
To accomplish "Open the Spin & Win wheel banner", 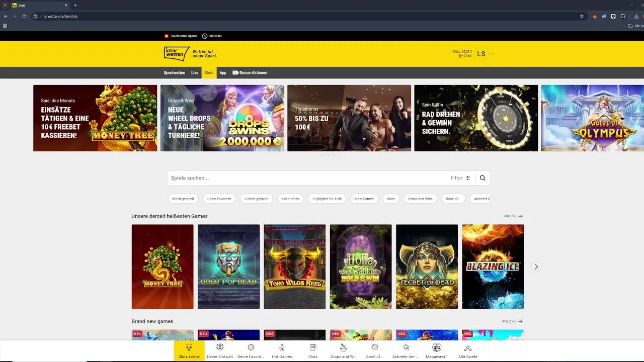I will coord(476,118).
